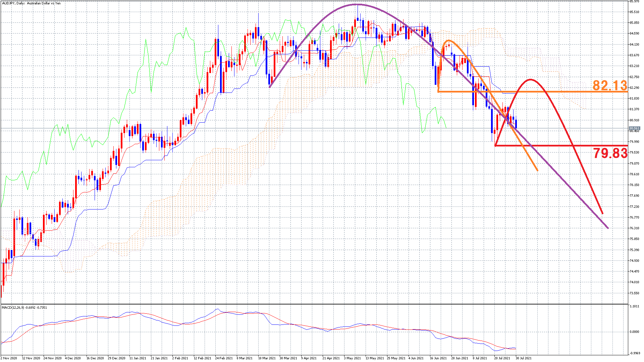Click the AUDJPY Daily chart title
Image resolution: width=644 pixels, height=362 pixels.
[x=31, y=3]
